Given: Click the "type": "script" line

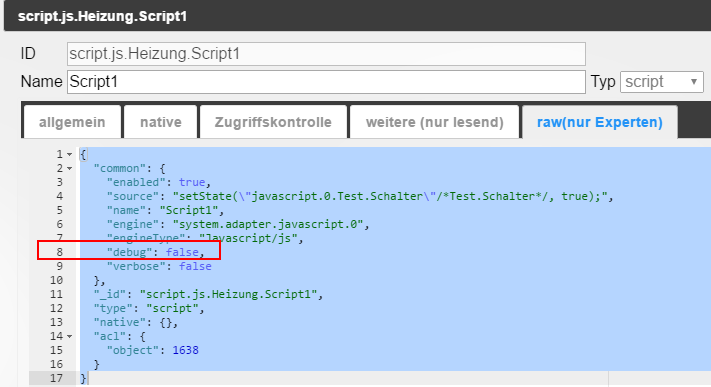Looking at the screenshot, I should (x=149, y=309).
